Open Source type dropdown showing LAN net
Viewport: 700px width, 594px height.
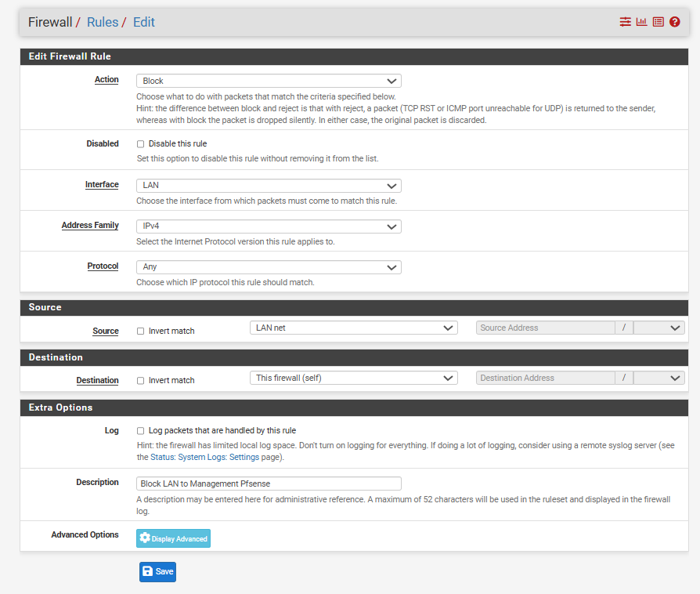click(x=353, y=328)
